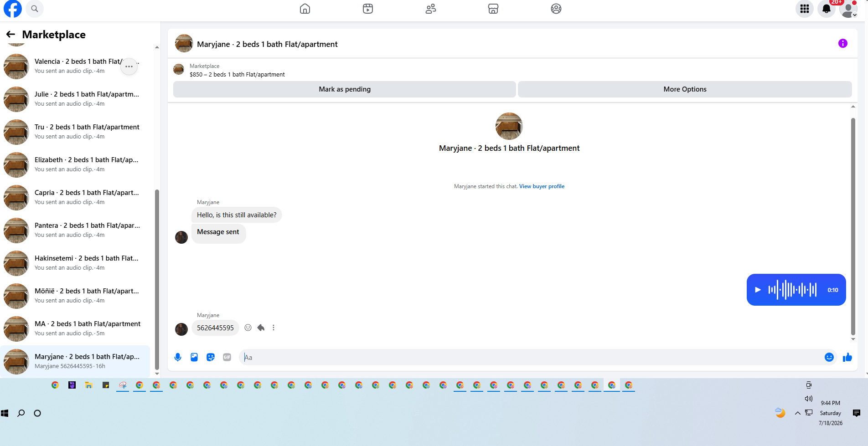Open the Windows Start menu
The height and width of the screenshot is (446, 868).
(5, 413)
